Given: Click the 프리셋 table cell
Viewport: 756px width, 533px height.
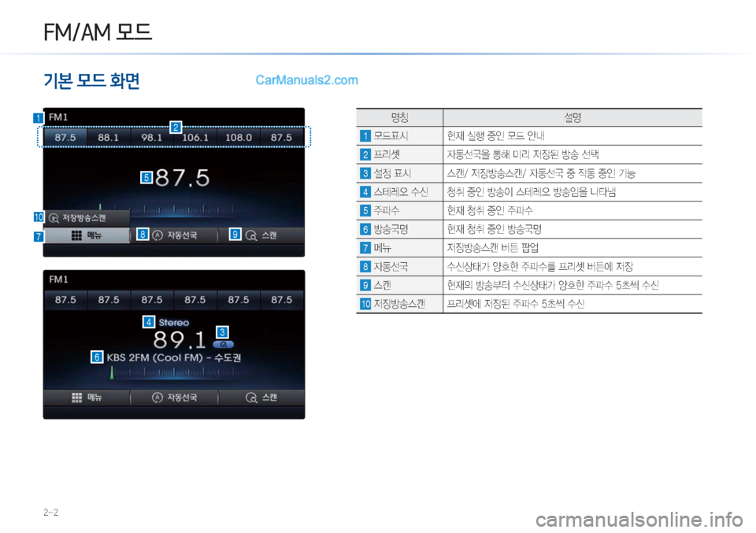Looking at the screenshot, I should 400,154.
